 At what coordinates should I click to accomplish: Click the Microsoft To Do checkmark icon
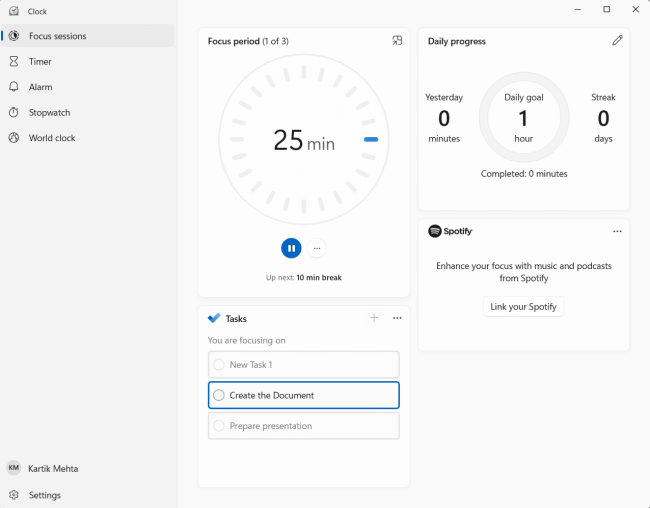(214, 318)
